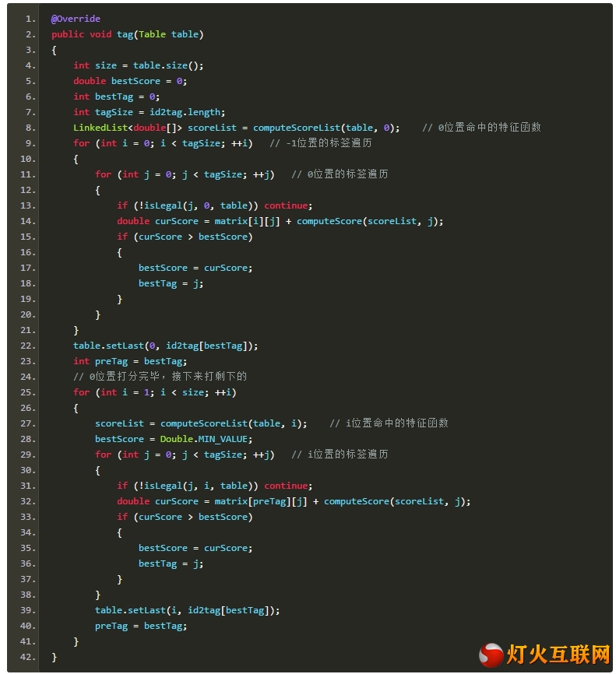Click 'if (!isLegal(j, 0, table)) continue;' line

pos(215,205)
